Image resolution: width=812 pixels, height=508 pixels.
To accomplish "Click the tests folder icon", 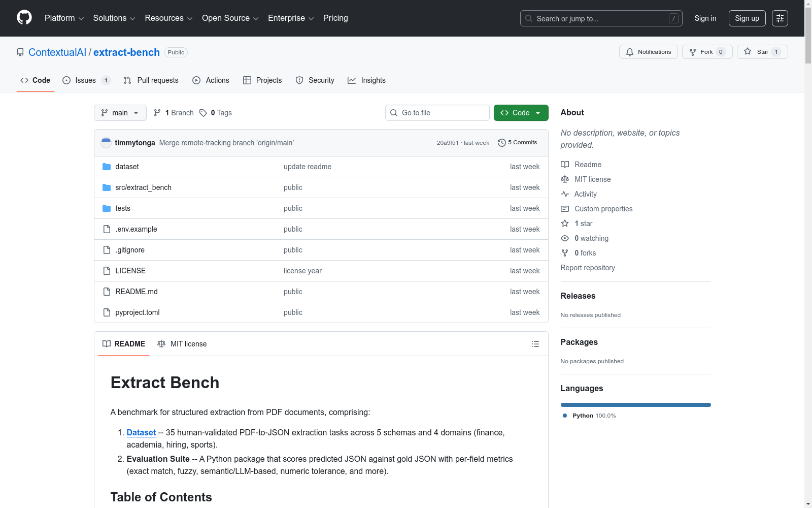I will pos(107,208).
